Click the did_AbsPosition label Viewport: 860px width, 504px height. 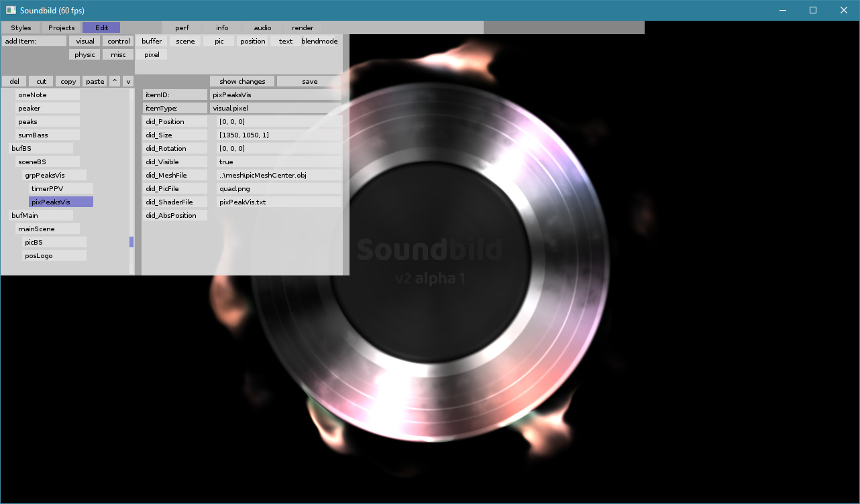(x=175, y=215)
